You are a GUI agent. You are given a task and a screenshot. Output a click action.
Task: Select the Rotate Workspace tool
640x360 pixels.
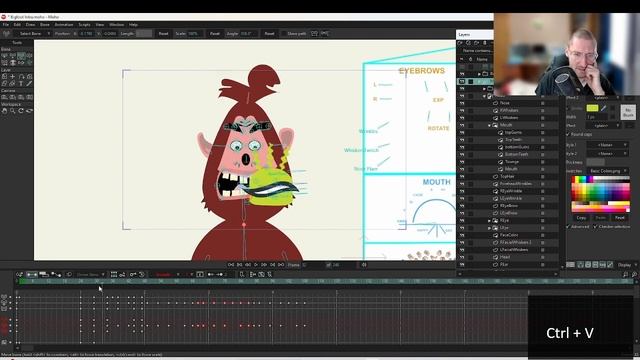pos(21,111)
